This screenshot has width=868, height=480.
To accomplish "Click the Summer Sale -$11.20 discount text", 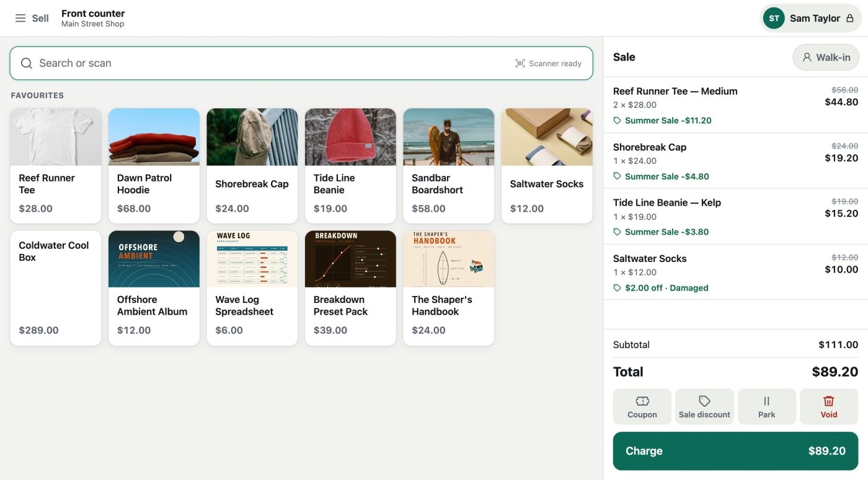I will pyautogui.click(x=668, y=121).
